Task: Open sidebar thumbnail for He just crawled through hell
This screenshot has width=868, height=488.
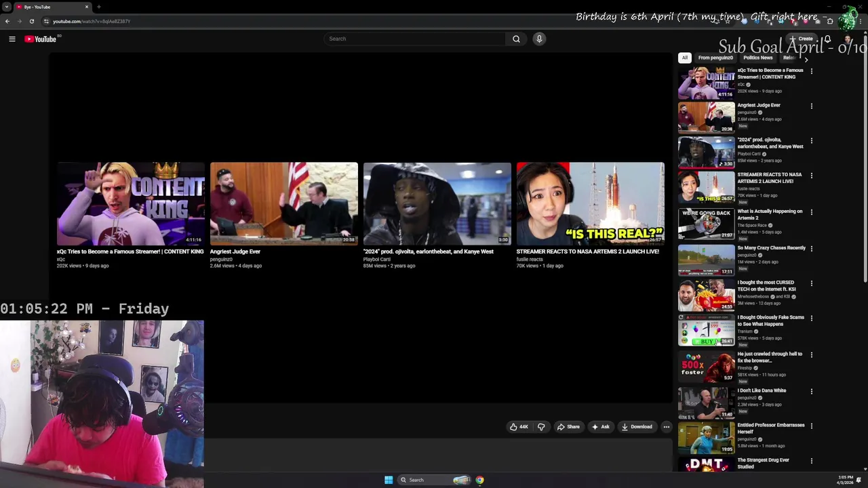Action: (x=706, y=367)
